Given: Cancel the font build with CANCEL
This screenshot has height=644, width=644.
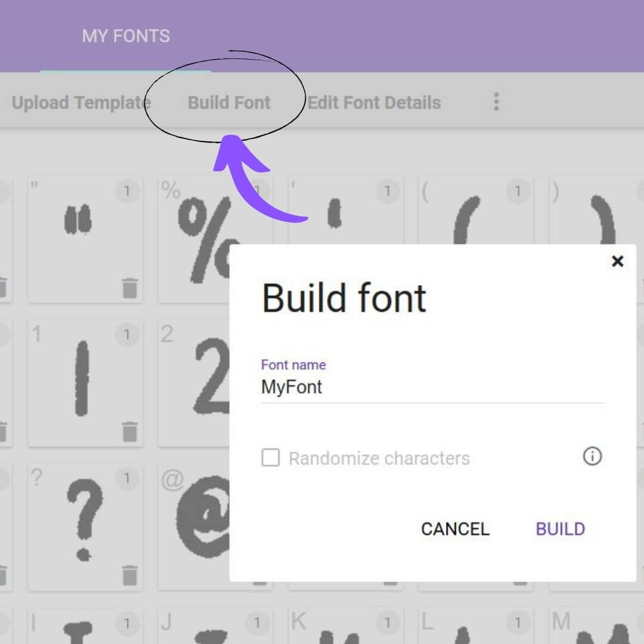Looking at the screenshot, I should (455, 529).
